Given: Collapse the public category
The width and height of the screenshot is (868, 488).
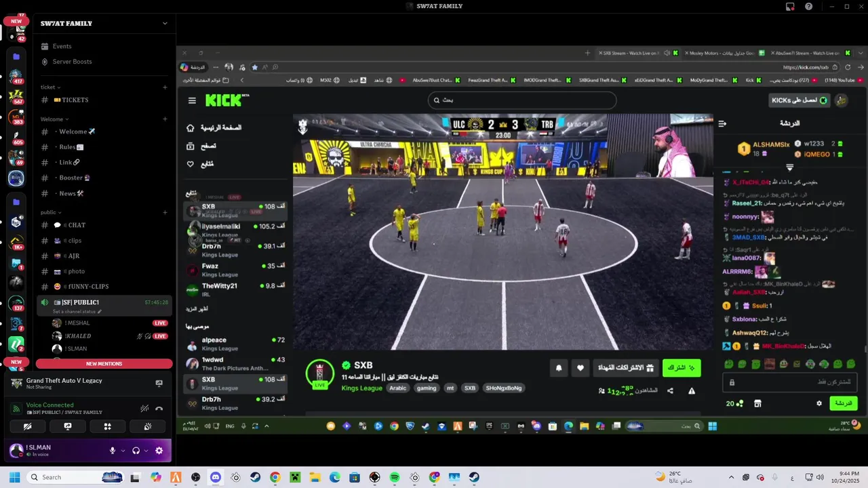Looking at the screenshot, I should (x=51, y=212).
